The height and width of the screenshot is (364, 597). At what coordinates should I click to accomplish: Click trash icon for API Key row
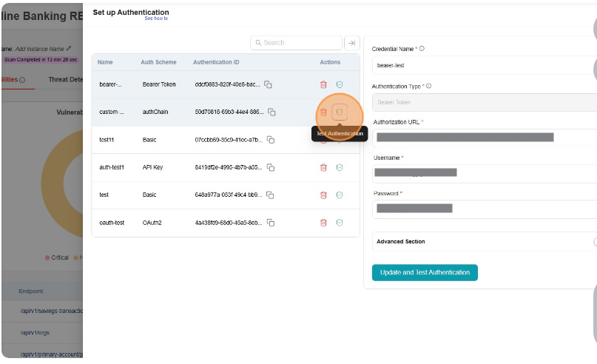[323, 167]
